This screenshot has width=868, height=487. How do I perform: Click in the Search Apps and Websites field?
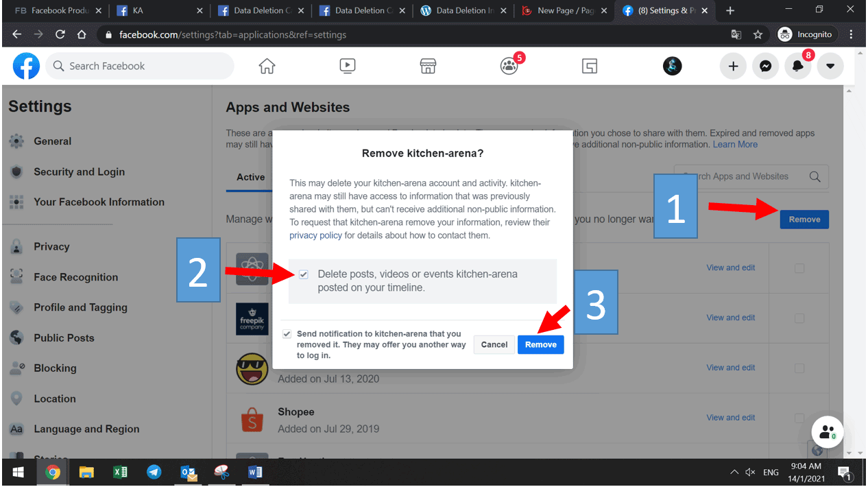click(x=751, y=176)
